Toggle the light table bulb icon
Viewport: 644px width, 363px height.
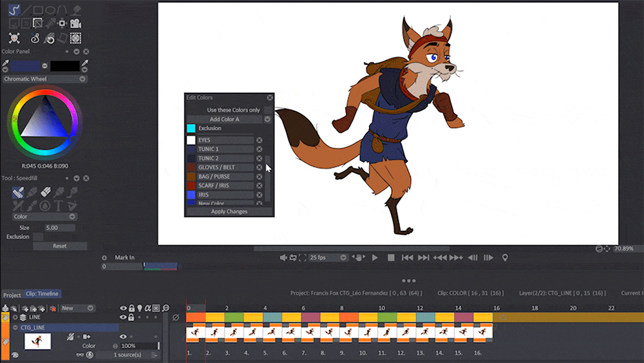point(140,308)
